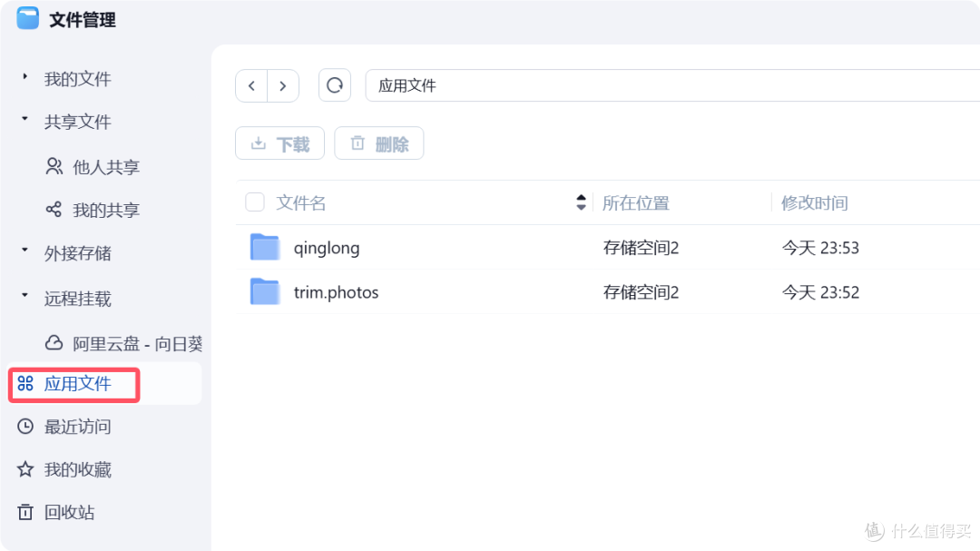
Task: Click the qinglong folder icon
Action: pos(264,246)
